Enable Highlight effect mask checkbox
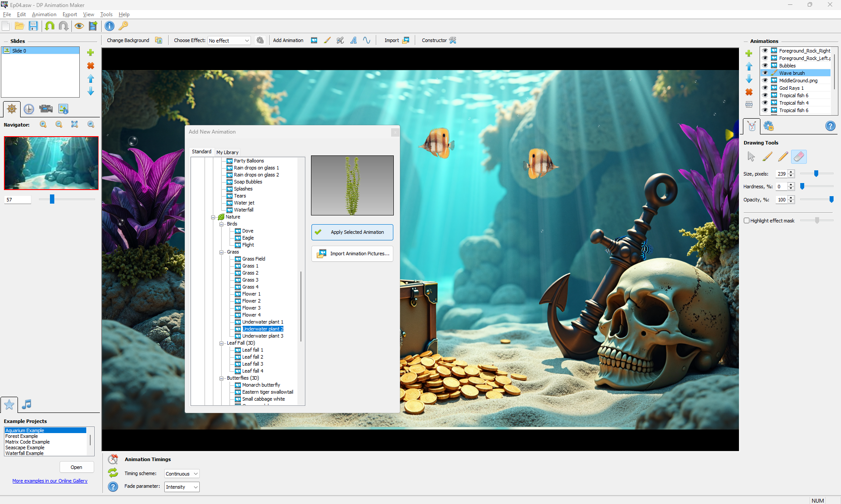 [x=747, y=221]
